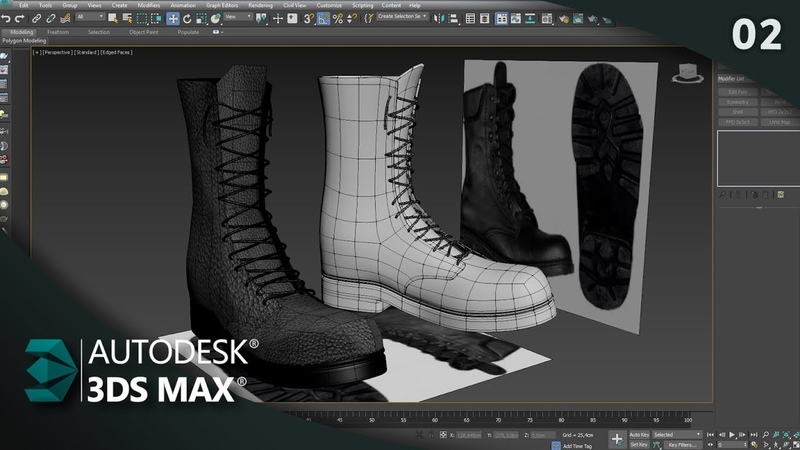Click the Align tool icon
Image resolution: width=800 pixels, height=450 pixels.
click(x=453, y=19)
